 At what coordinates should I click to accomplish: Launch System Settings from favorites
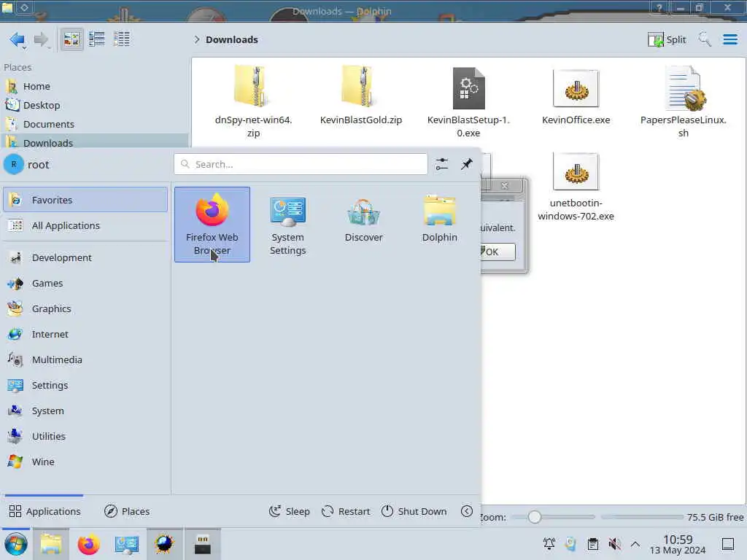coord(287,225)
